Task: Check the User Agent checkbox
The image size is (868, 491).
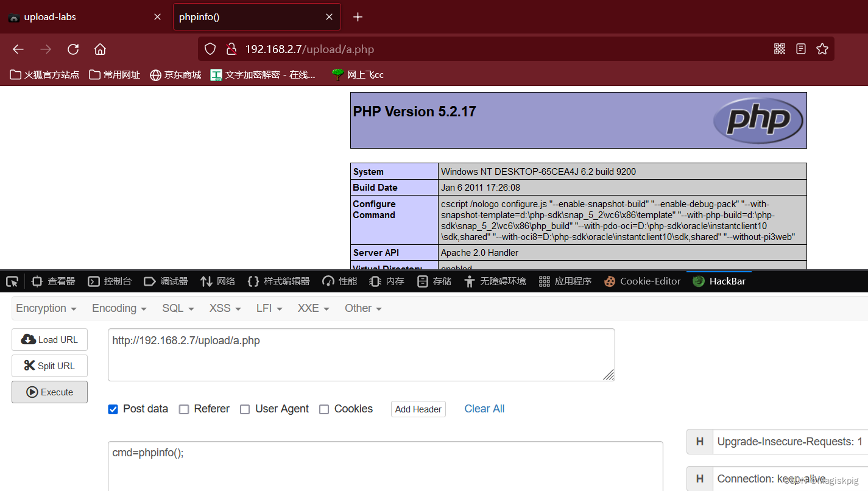Action: point(245,409)
